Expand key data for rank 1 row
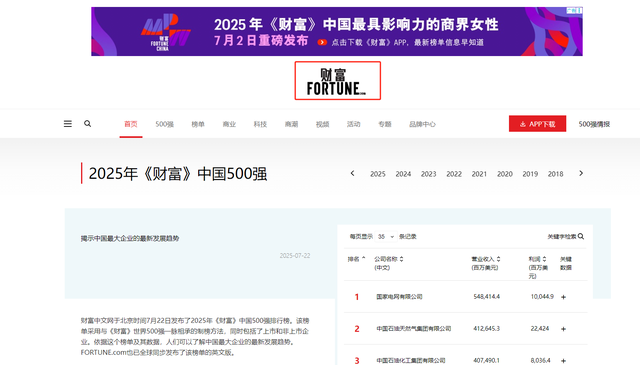Viewport: 640px width, 365px height. (563, 297)
